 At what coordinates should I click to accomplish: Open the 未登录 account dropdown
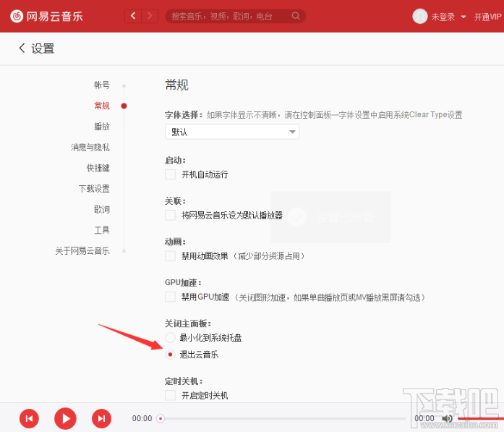(x=448, y=17)
